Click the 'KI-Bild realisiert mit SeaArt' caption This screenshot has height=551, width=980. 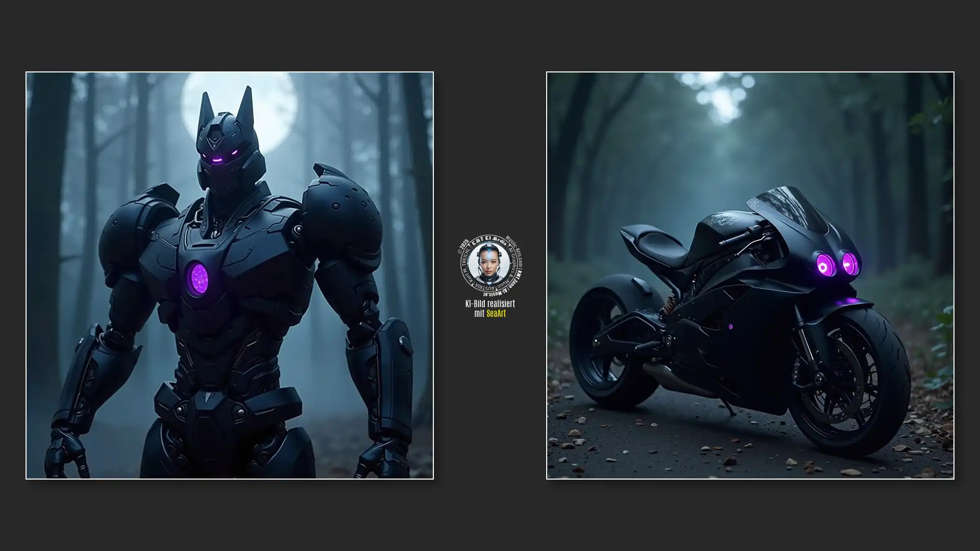pos(490,309)
